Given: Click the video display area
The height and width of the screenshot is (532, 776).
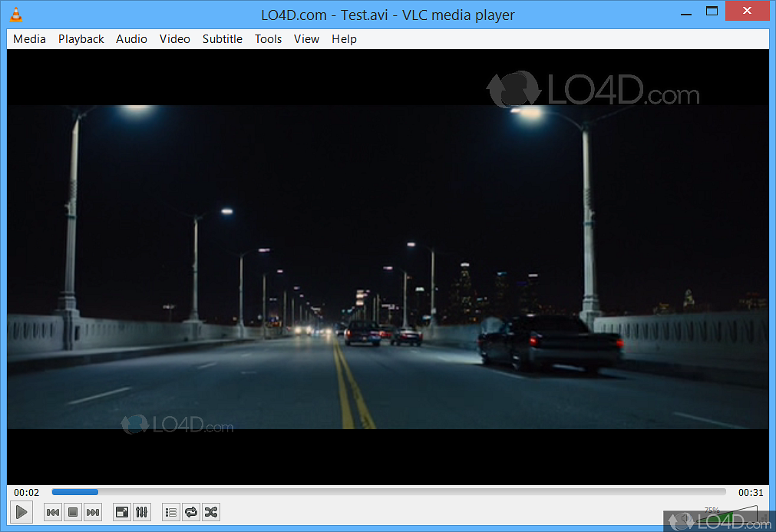Looking at the screenshot, I should pyautogui.click(x=388, y=266).
